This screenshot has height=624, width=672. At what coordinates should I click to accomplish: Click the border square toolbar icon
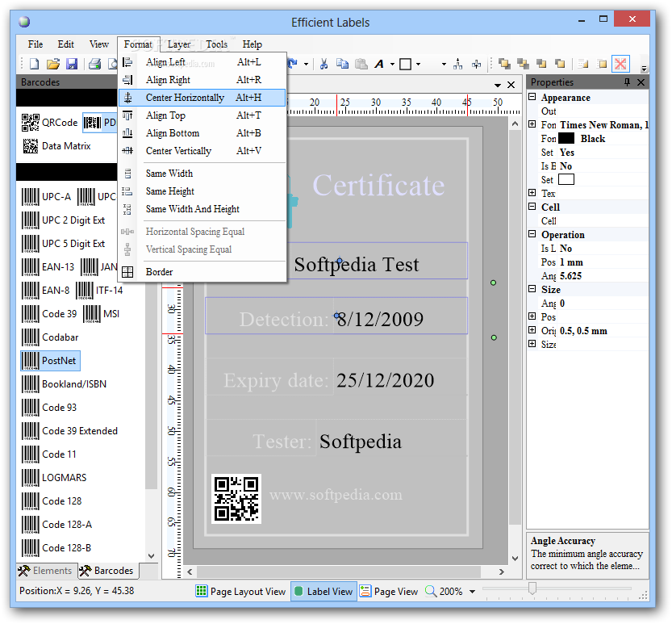(406, 65)
